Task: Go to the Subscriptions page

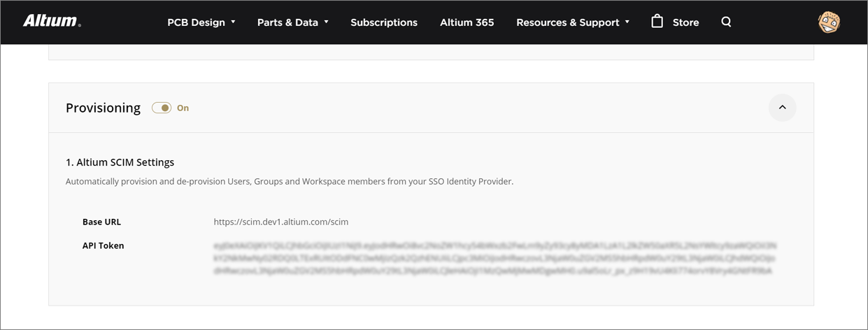Action: (x=384, y=22)
